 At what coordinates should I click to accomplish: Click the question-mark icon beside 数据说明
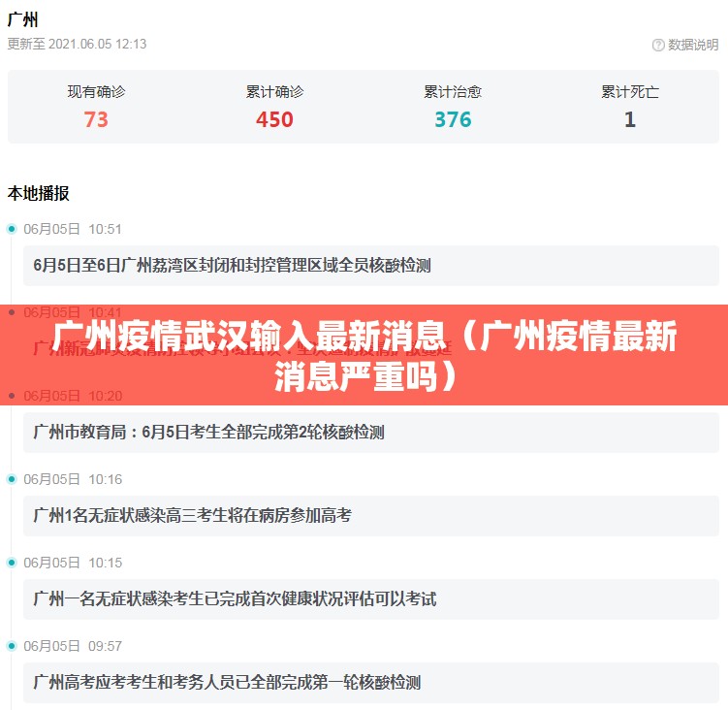click(658, 45)
